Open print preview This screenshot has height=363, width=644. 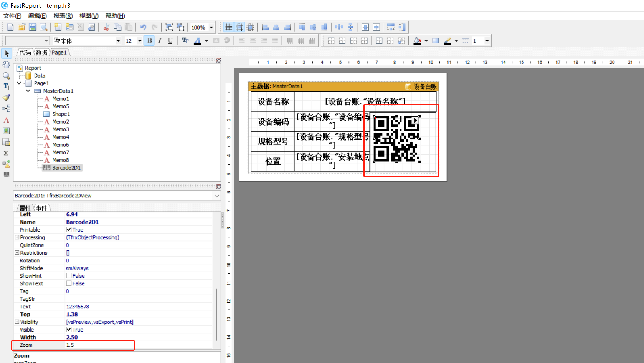coord(44,27)
